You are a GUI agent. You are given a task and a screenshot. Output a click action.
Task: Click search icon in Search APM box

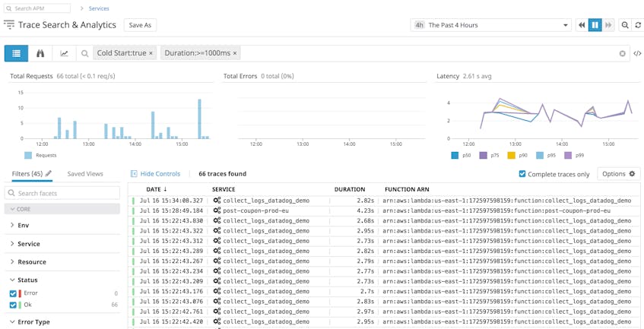click(8, 8)
